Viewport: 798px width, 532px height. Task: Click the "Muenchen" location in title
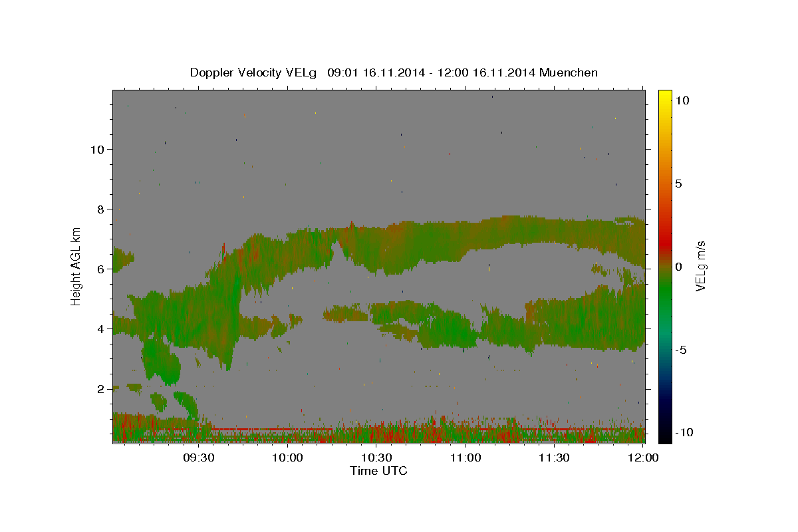[x=569, y=72]
